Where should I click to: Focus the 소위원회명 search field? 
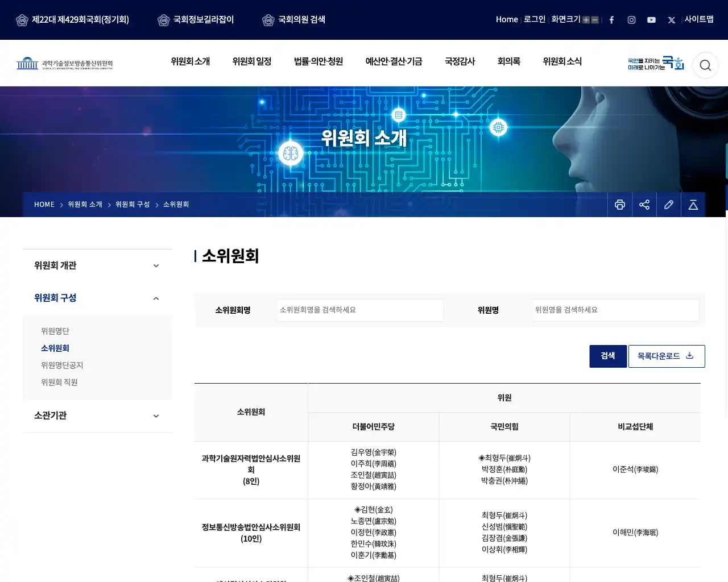(x=360, y=310)
